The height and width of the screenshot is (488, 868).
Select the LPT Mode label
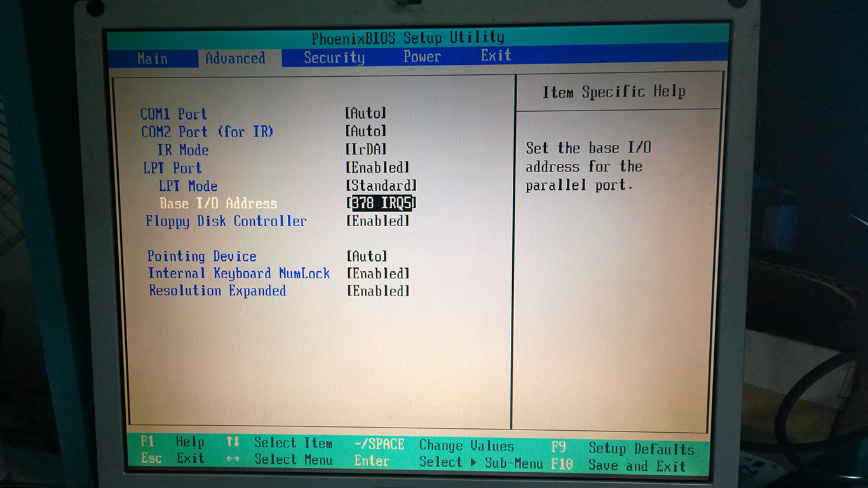[x=188, y=186]
